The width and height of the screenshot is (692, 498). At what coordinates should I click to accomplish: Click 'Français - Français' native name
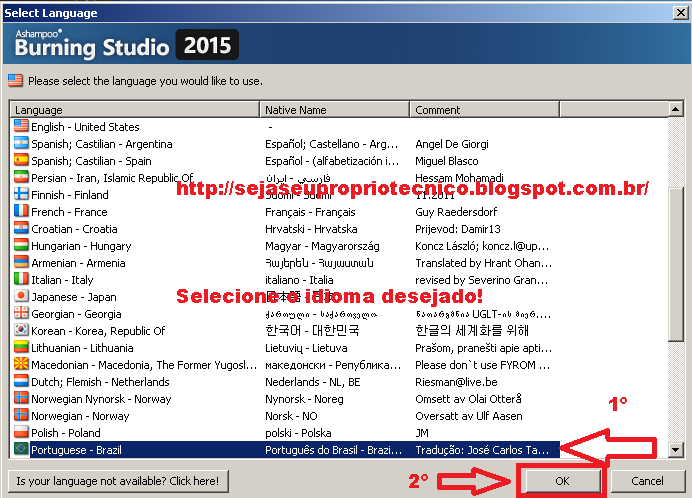(310, 212)
